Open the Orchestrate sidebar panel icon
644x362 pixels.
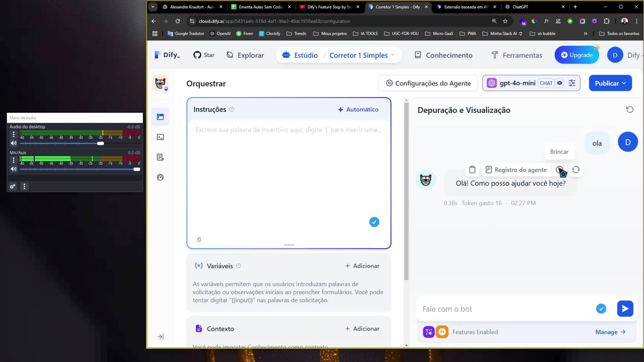[160, 117]
